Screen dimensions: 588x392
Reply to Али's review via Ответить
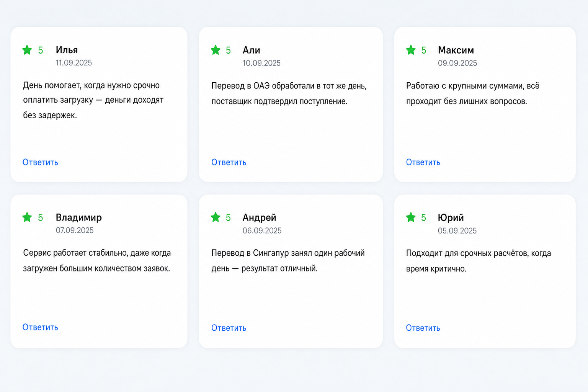coord(229,162)
